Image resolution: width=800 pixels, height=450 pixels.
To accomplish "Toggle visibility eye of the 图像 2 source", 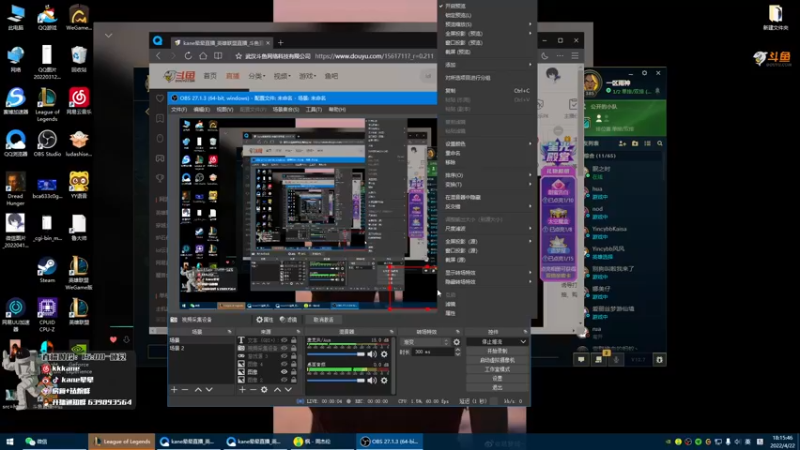I will coord(284,380).
